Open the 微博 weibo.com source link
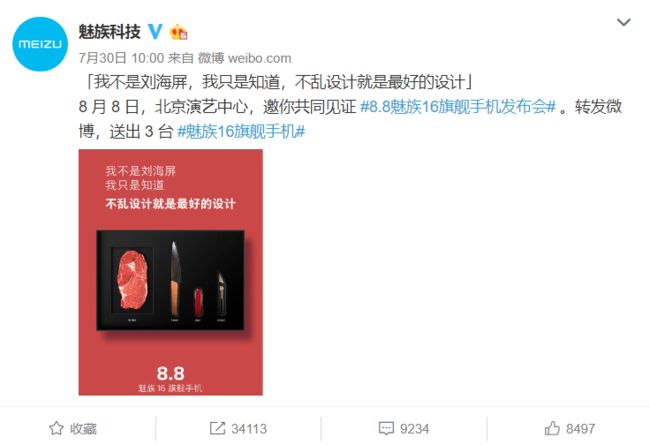Screen dimensions: 650x445 pyautogui.click(x=244, y=58)
